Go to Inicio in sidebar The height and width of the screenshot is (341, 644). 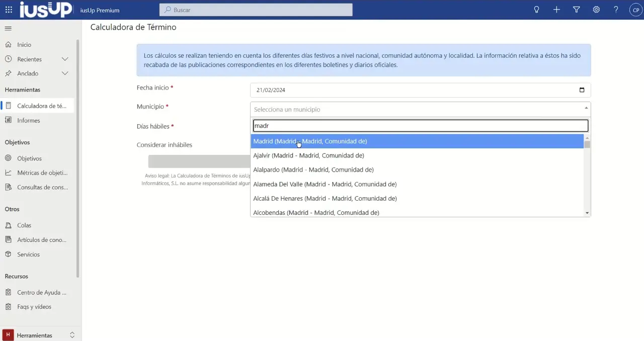24,45
